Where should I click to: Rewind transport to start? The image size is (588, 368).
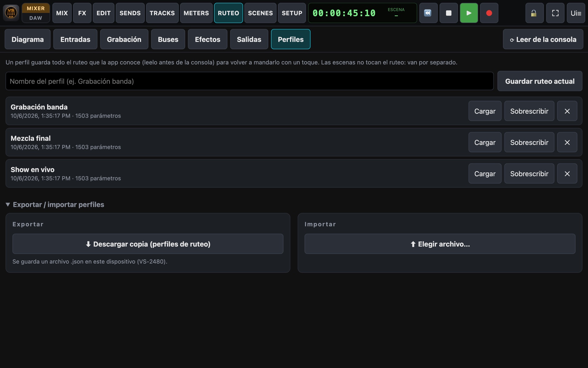428,13
